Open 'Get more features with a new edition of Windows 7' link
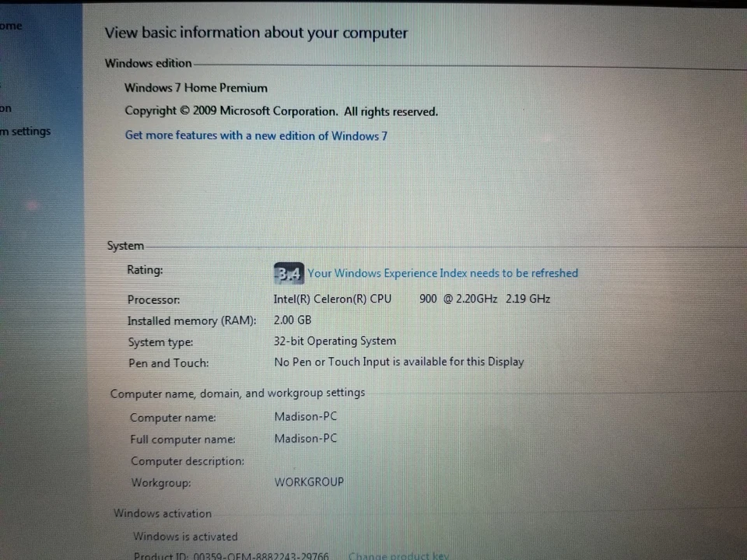The height and width of the screenshot is (560, 747). [x=256, y=135]
